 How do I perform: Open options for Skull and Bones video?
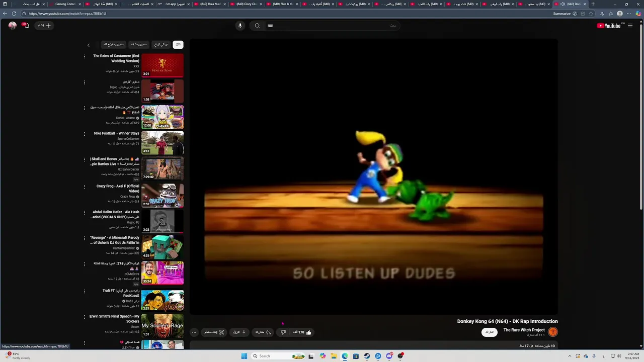pyautogui.click(x=85, y=159)
